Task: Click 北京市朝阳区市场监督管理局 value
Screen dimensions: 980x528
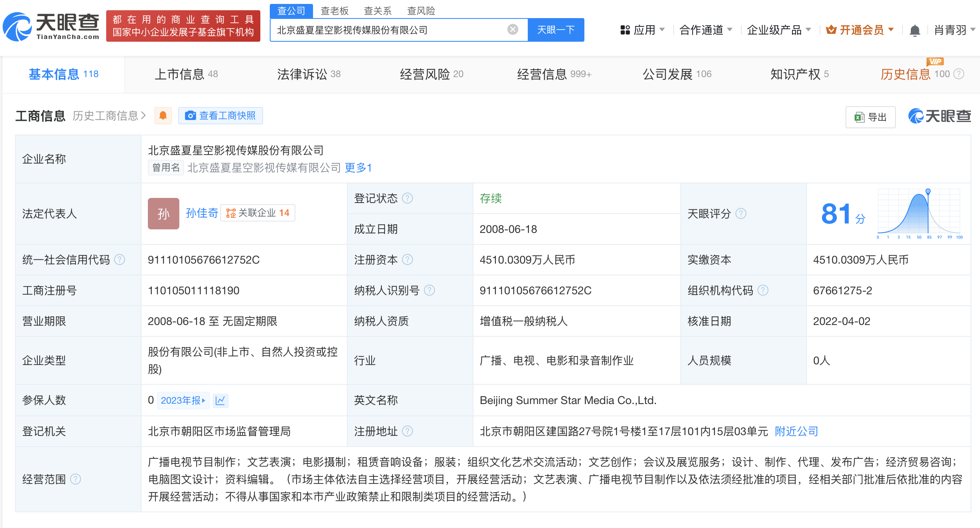Action: 219,431
